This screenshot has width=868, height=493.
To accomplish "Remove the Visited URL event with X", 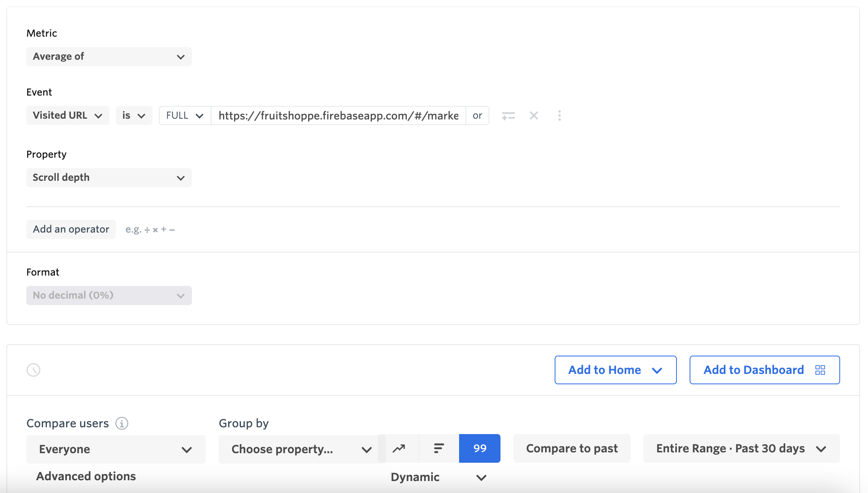I will point(534,116).
